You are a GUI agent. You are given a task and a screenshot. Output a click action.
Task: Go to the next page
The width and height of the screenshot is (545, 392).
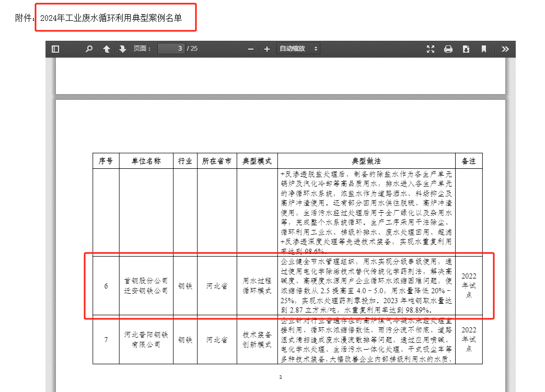point(122,49)
